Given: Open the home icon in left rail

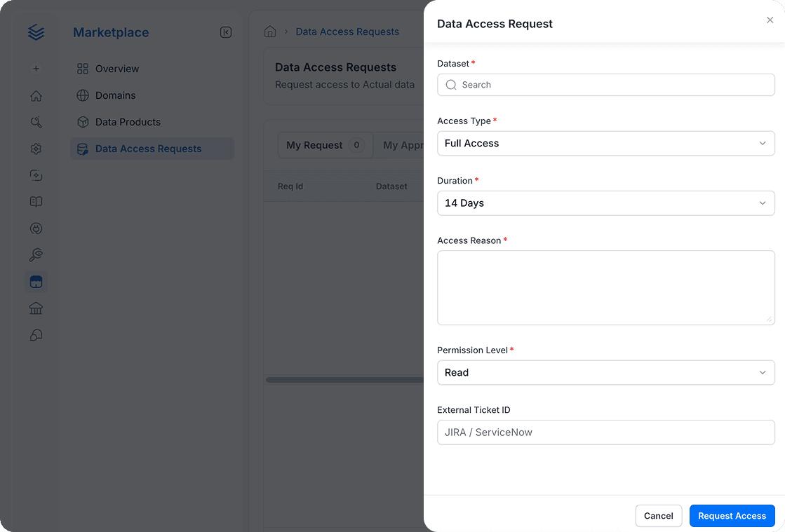Looking at the screenshot, I should click(36, 95).
